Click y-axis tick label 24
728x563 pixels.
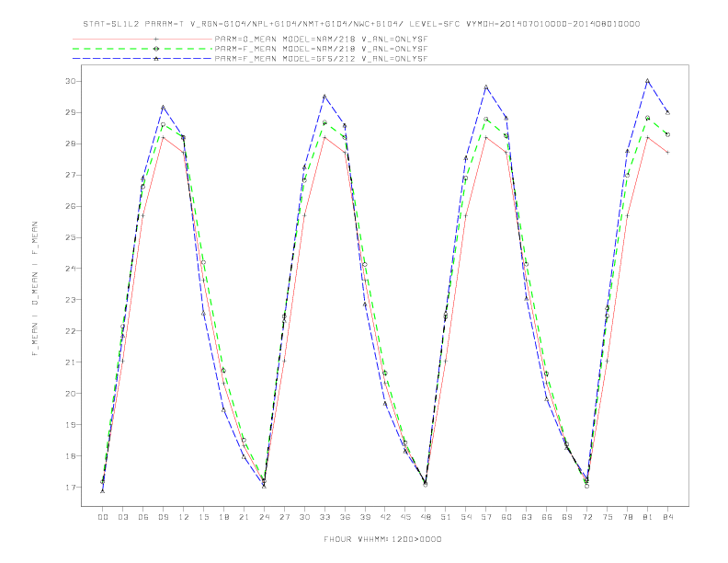point(71,269)
